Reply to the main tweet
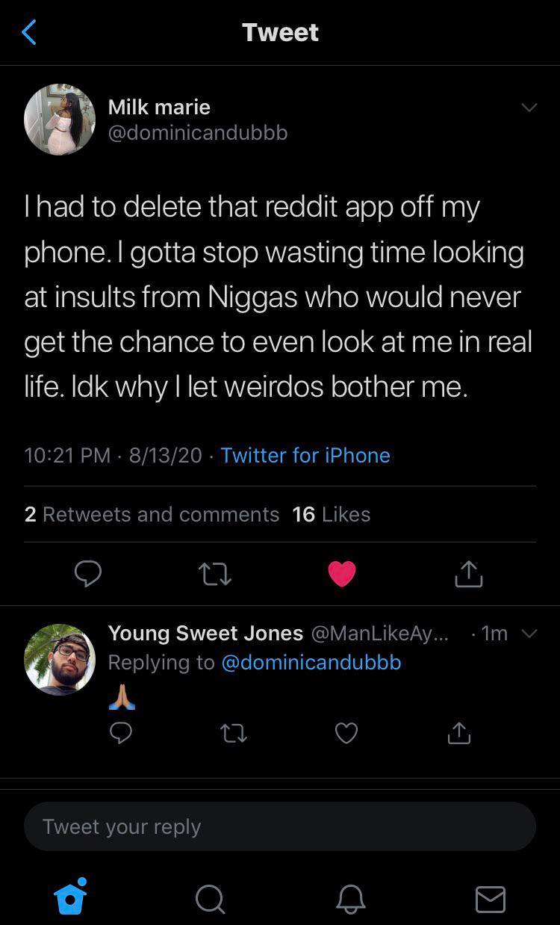Viewport: 560px width, 925px height. point(88,574)
